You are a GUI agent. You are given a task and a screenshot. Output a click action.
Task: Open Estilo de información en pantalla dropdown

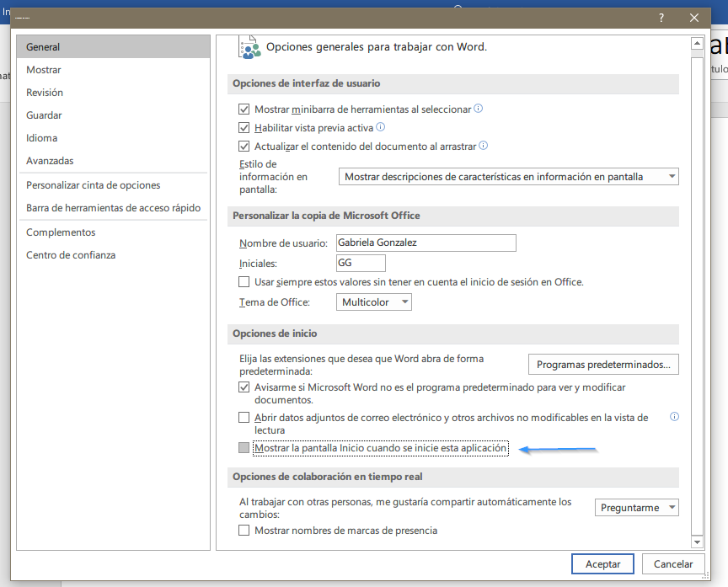pyautogui.click(x=508, y=177)
